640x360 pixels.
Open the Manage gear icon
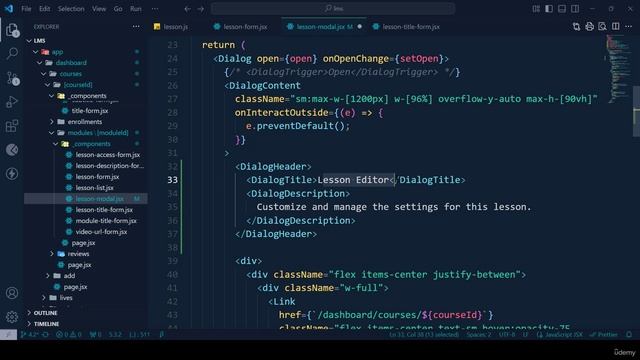12,316
